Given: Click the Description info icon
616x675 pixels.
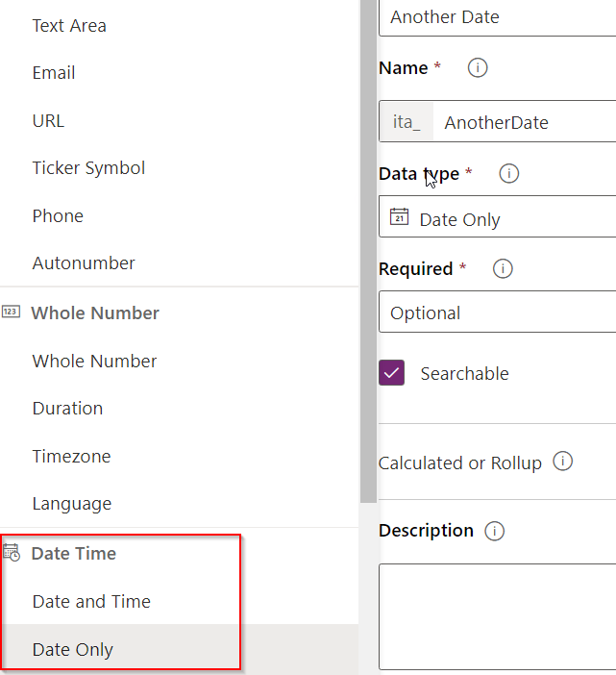Looking at the screenshot, I should point(494,531).
